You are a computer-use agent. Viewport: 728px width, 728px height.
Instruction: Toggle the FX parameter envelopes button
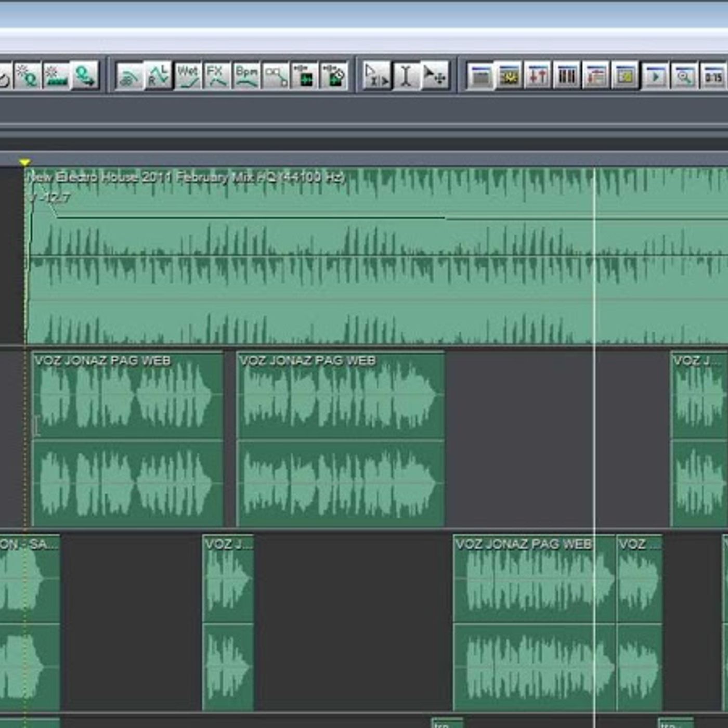(x=216, y=76)
